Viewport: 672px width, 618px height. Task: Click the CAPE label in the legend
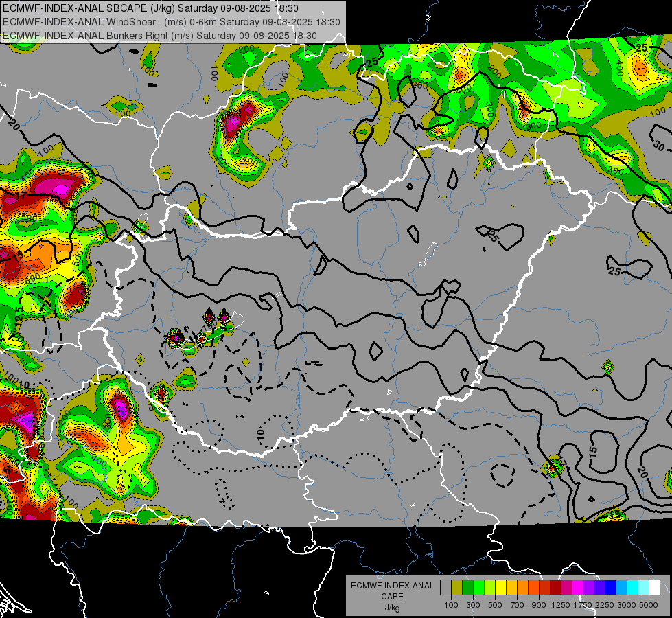392,597
